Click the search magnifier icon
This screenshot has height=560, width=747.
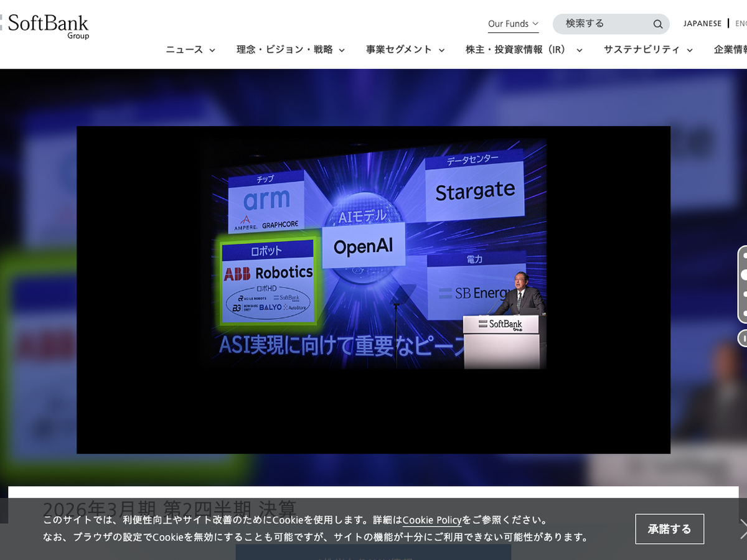tap(657, 24)
